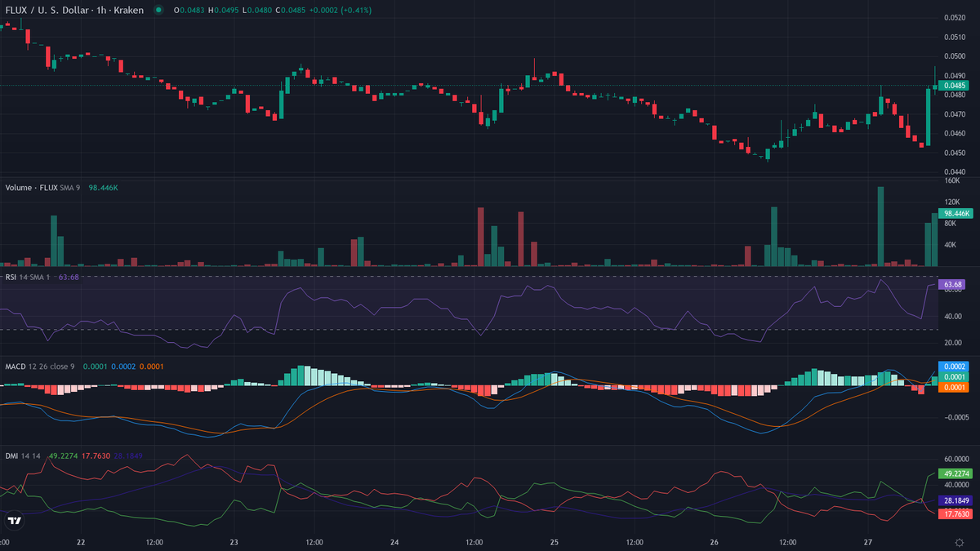This screenshot has height=551, width=980.
Task: Click the 0.0440 price axis label
Action: pyautogui.click(x=954, y=172)
